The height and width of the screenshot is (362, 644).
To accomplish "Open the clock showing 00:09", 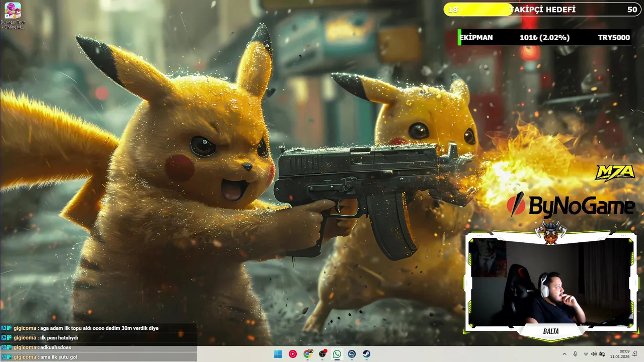I will coord(620,354).
